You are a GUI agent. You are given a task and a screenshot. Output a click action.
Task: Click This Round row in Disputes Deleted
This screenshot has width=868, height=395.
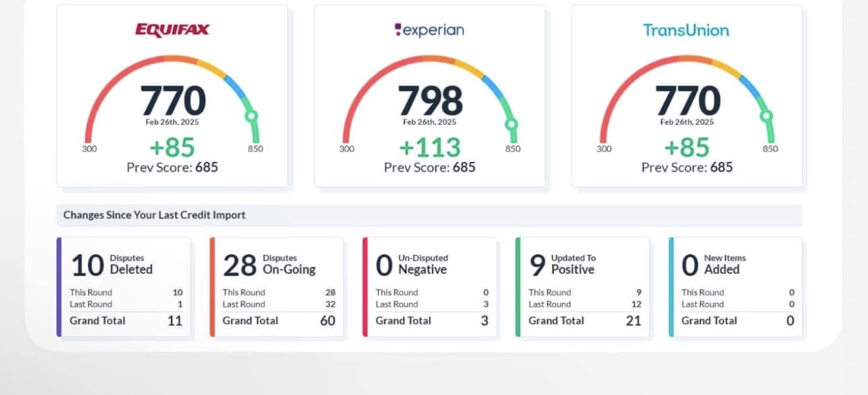[x=126, y=292]
